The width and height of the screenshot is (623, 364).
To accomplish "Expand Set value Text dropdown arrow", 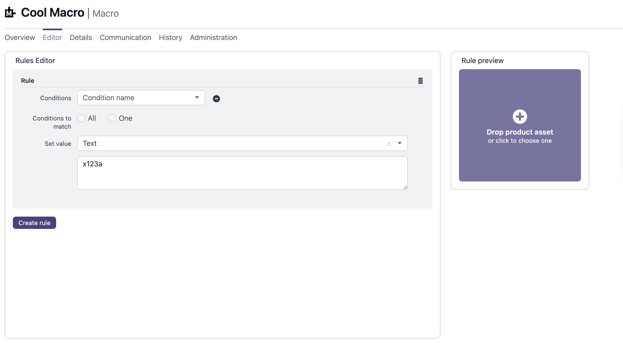I will pos(400,143).
